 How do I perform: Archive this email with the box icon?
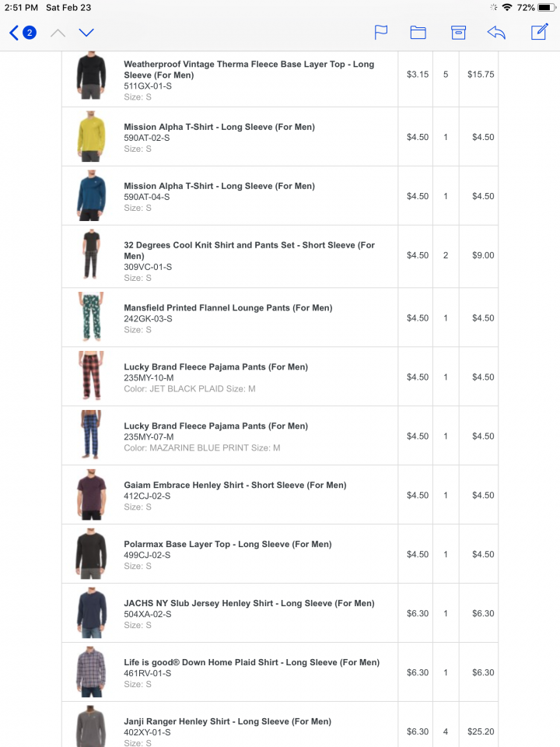pyautogui.click(x=458, y=33)
